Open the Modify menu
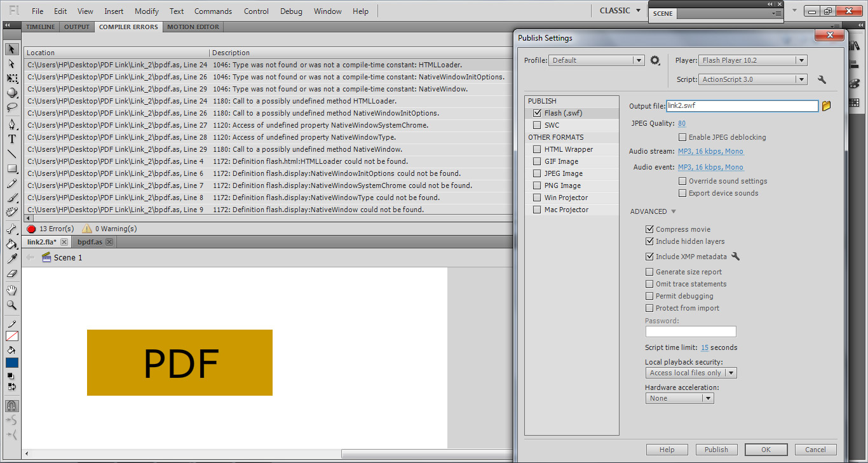 pyautogui.click(x=147, y=11)
